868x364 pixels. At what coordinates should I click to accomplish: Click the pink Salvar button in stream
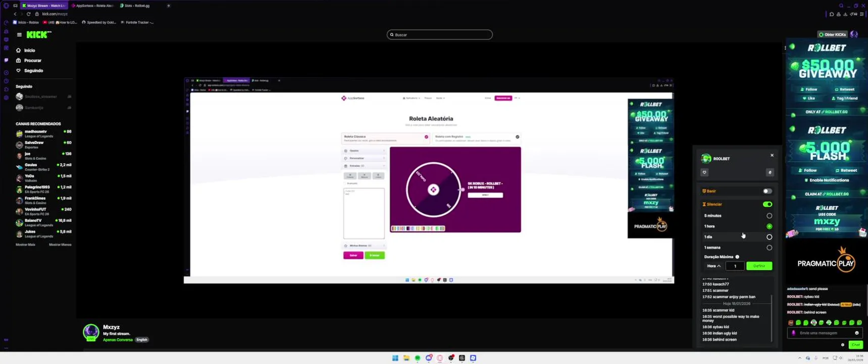coord(353,255)
